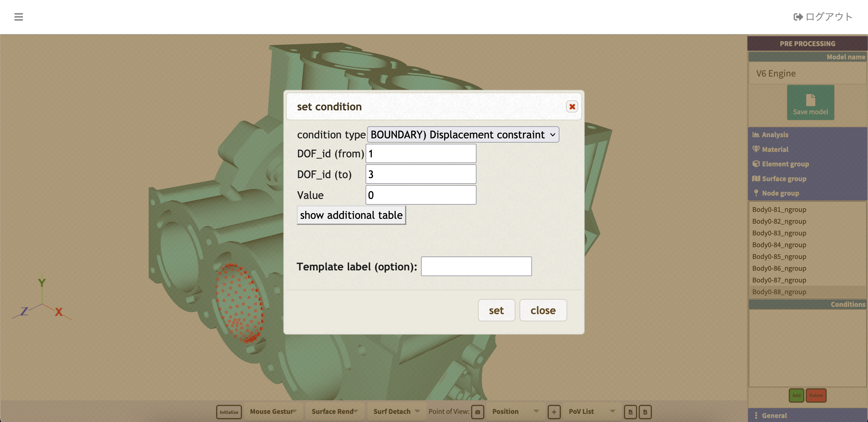Open the PoV List dropdown
This screenshot has height=422, width=868.
[591, 411]
